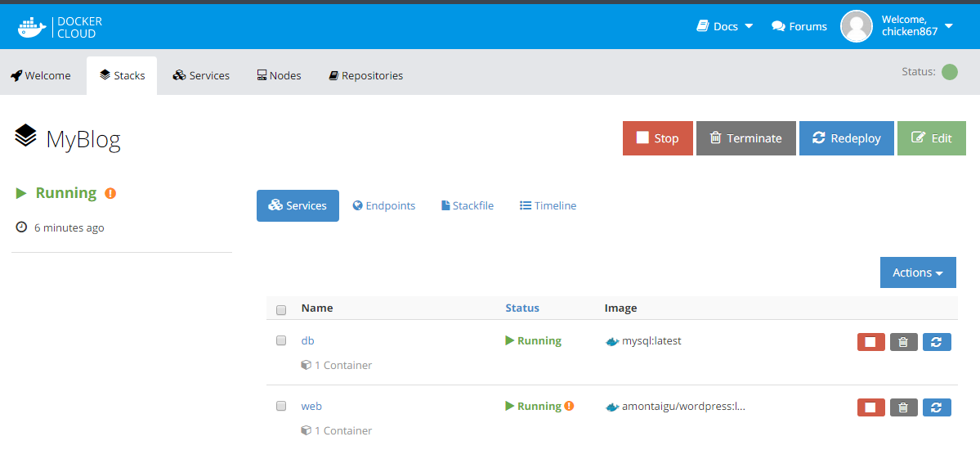Redeploy web service via refresh icon

(x=937, y=407)
